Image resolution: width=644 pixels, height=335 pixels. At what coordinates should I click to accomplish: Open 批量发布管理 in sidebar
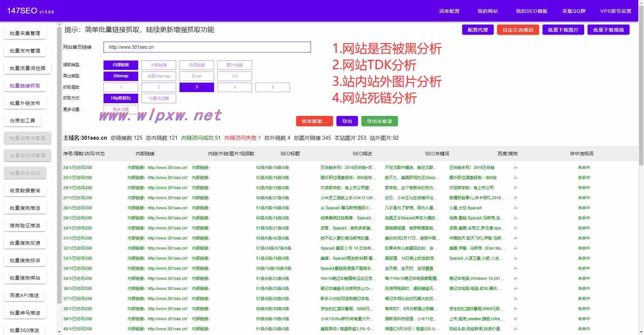pyautogui.click(x=25, y=51)
